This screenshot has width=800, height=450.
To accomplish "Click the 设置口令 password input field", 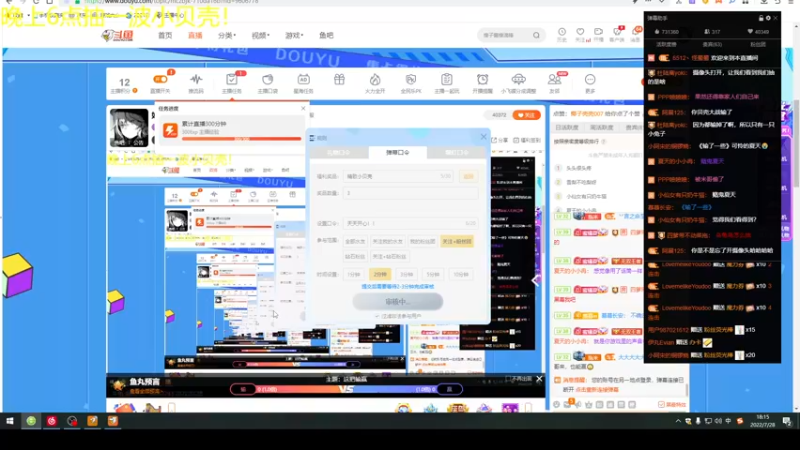I will (410, 223).
